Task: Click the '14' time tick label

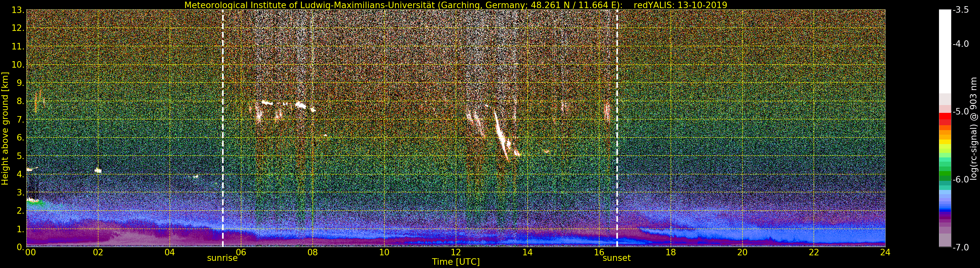Action: pyautogui.click(x=527, y=252)
